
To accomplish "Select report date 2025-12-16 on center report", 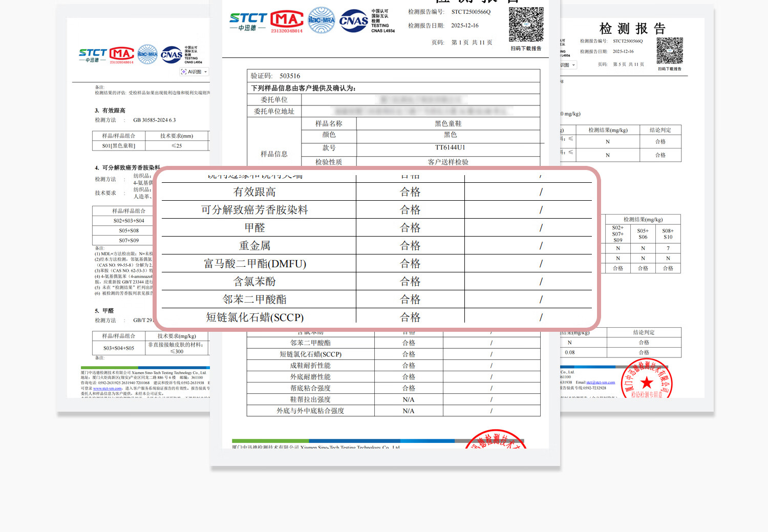I will pos(465,26).
